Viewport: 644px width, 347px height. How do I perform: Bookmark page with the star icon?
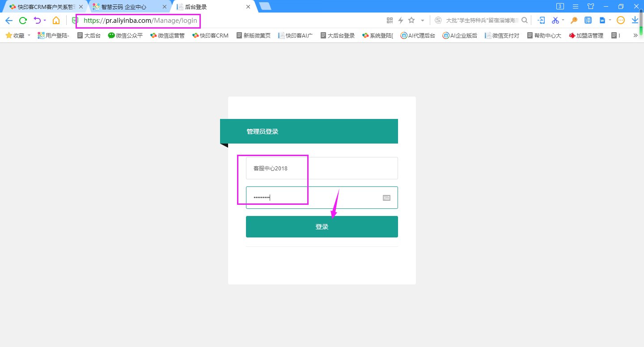click(411, 20)
